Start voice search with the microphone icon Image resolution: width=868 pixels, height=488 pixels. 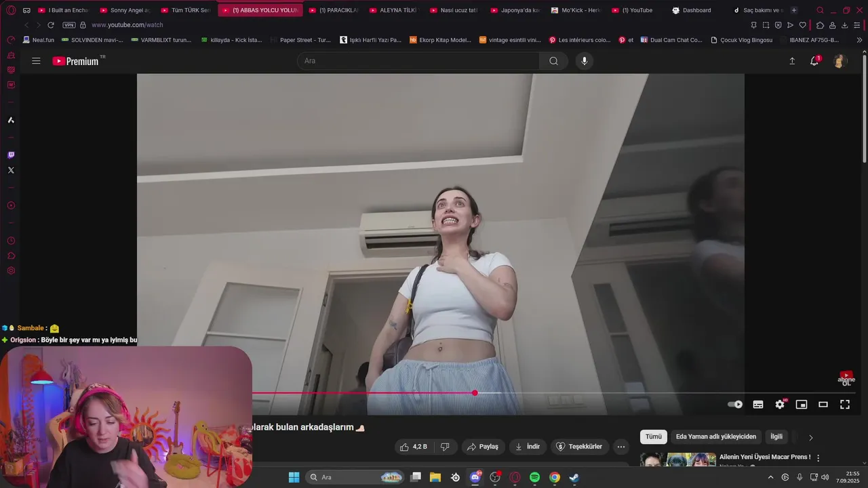pyautogui.click(x=585, y=61)
